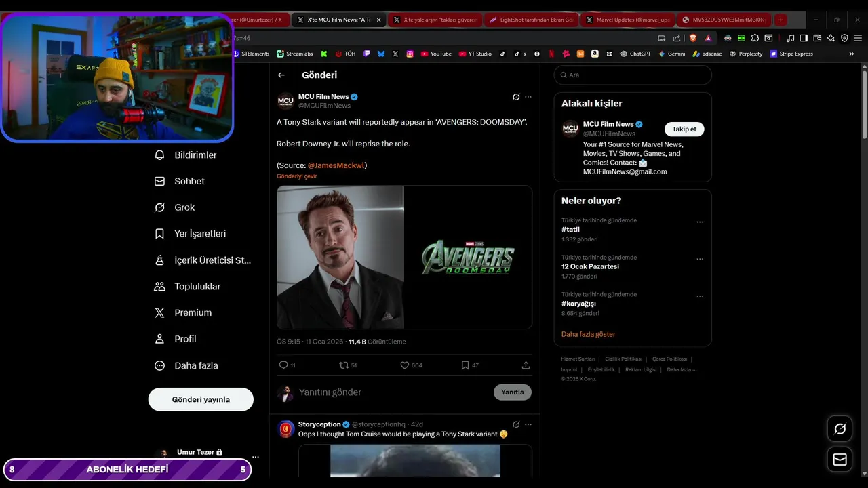Click the share icon on the post

526,365
